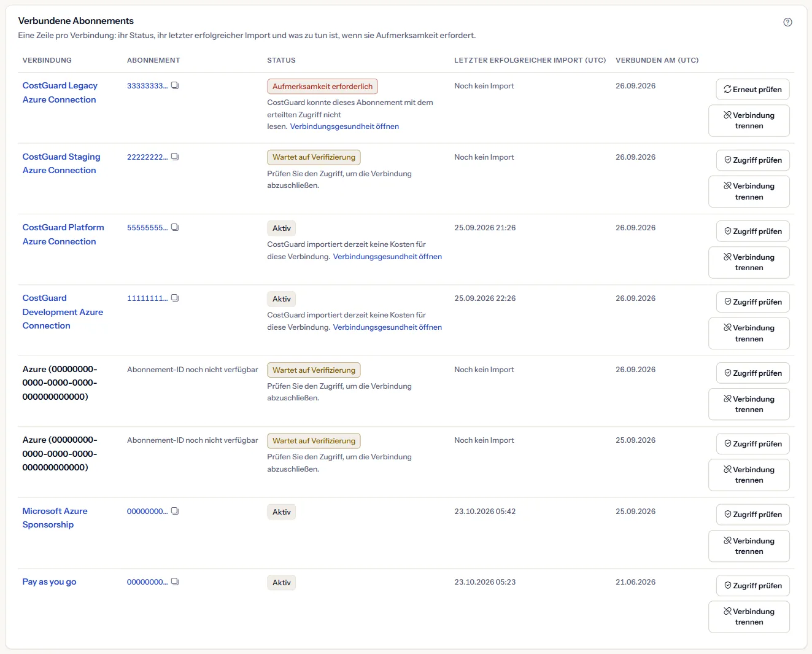Select the import time '23.10.2026 05:42'
This screenshot has width=812, height=654.
(485, 512)
